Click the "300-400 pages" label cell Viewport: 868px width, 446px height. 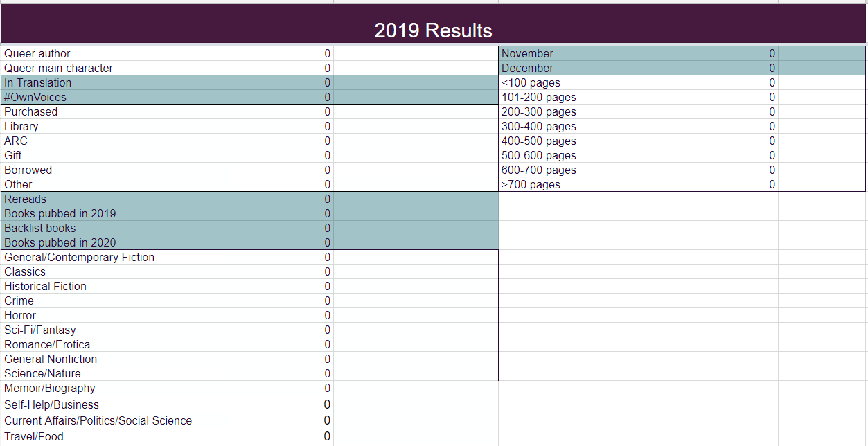click(x=595, y=126)
